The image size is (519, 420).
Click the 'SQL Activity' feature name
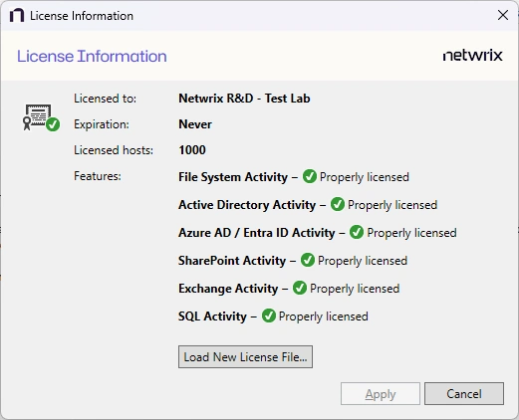click(x=212, y=316)
